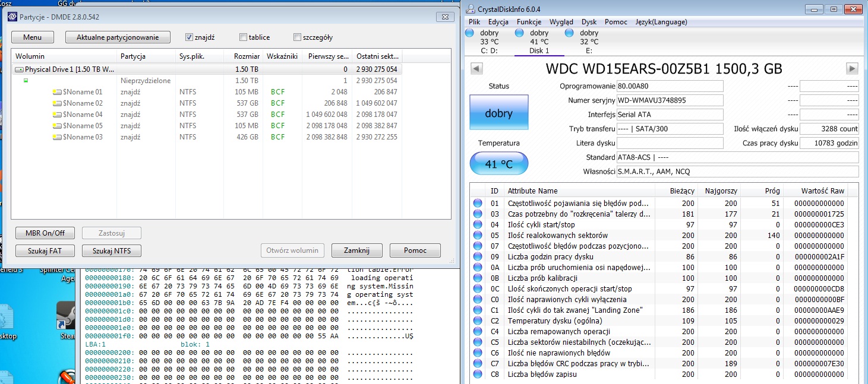Click the Sys.plik. column header
Viewport: 868px width, 384px height.
(200, 56)
